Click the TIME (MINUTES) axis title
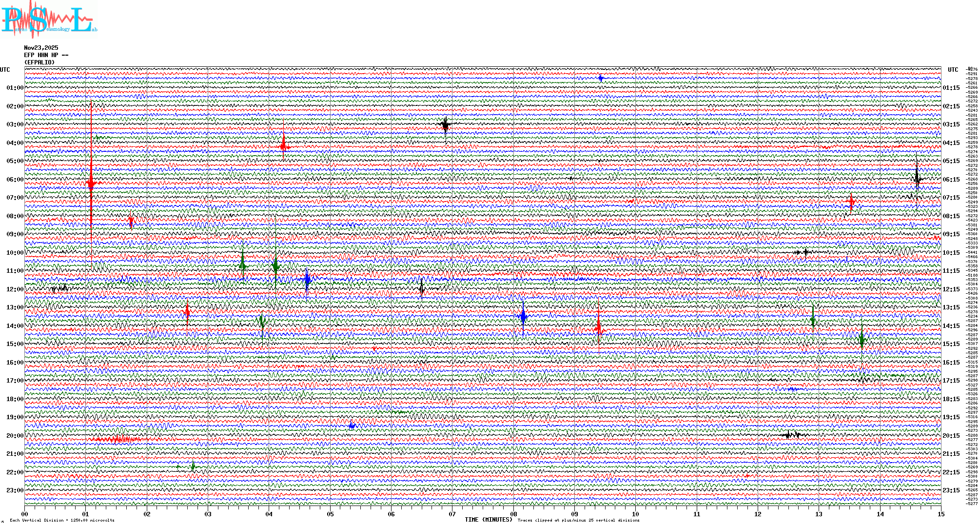Image resolution: width=980 pixels, height=527 pixels. tap(489, 520)
